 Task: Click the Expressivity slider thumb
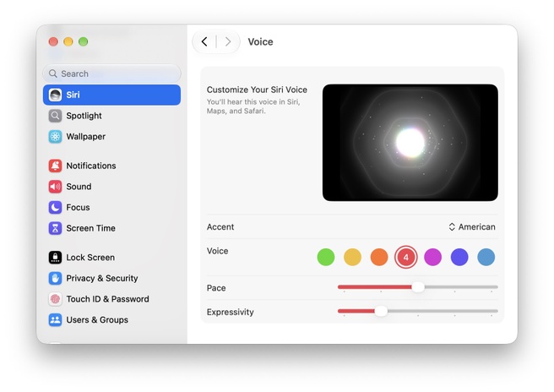pyautogui.click(x=381, y=311)
